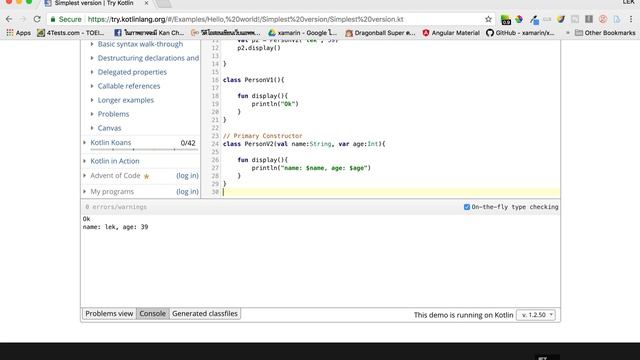Switch to the Console tab

(x=152, y=313)
